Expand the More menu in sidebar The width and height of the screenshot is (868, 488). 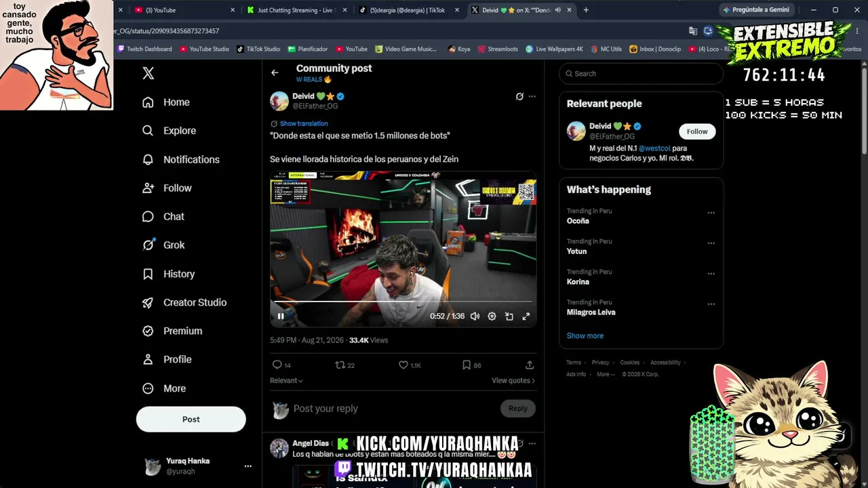pos(164,388)
